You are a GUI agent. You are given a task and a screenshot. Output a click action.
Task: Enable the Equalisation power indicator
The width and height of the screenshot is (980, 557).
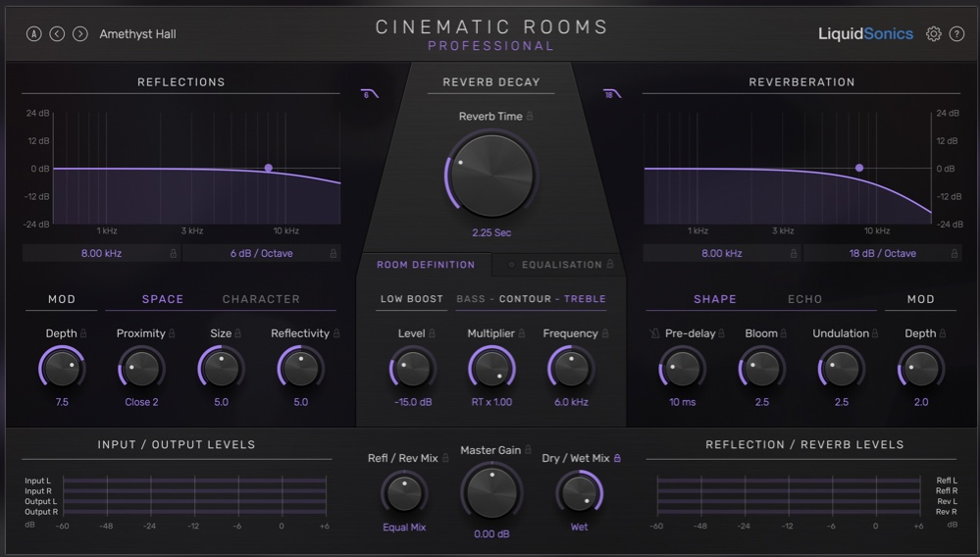click(511, 265)
